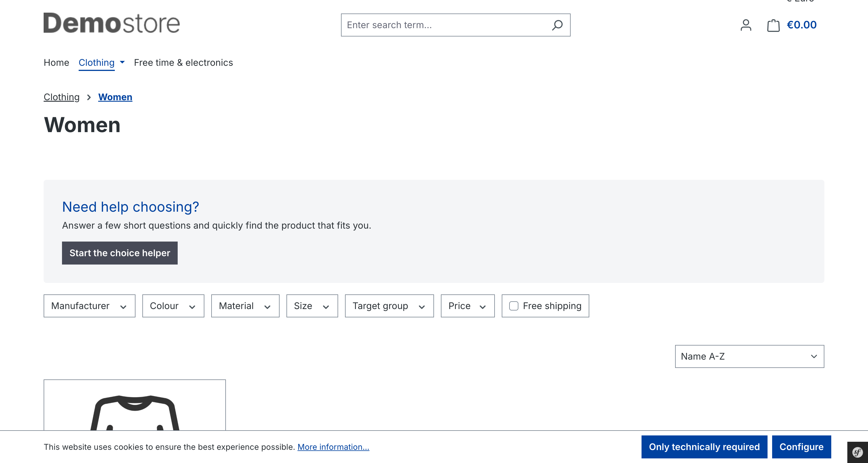Open More information cookie link
Screen dimensions: 868x463
[x=333, y=447]
